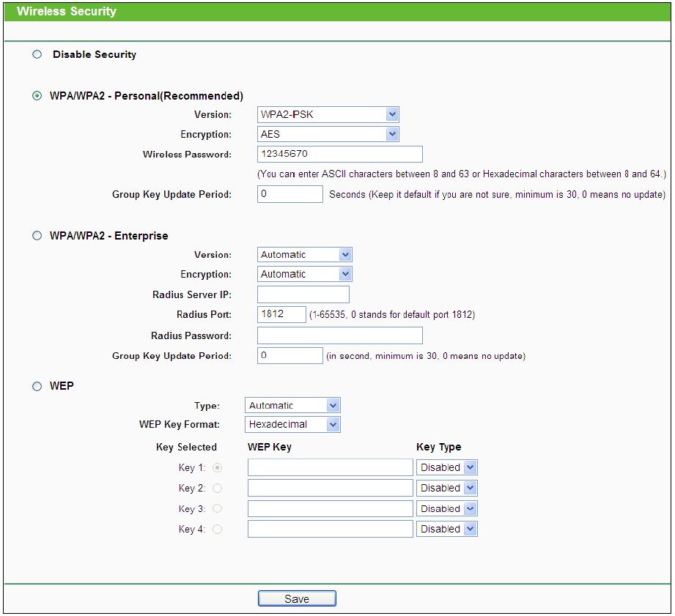
Task: Click the Radius Password field
Action: [340, 335]
